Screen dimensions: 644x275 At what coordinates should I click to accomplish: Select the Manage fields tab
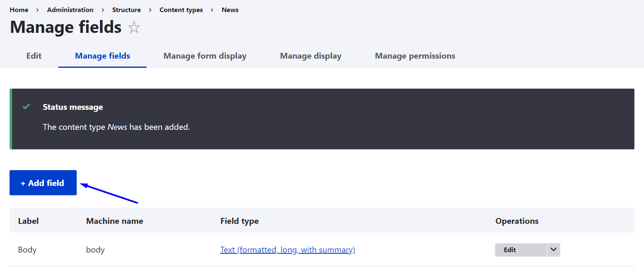point(102,56)
